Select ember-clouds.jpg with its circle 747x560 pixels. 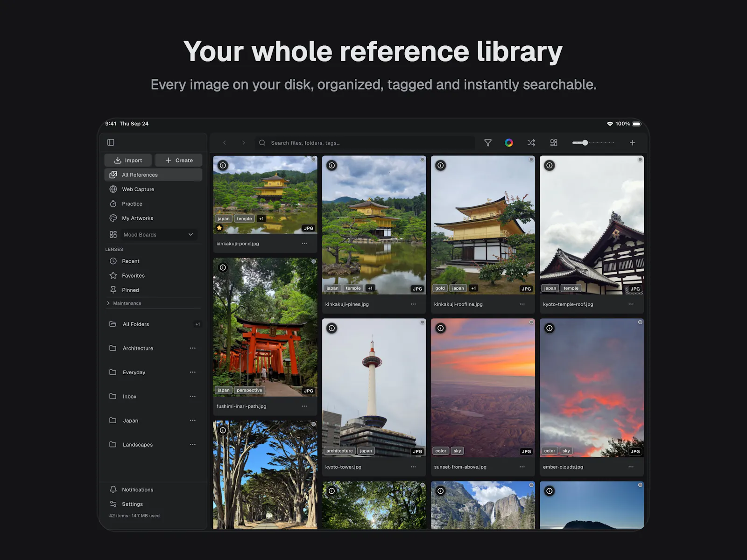pyautogui.click(x=640, y=322)
